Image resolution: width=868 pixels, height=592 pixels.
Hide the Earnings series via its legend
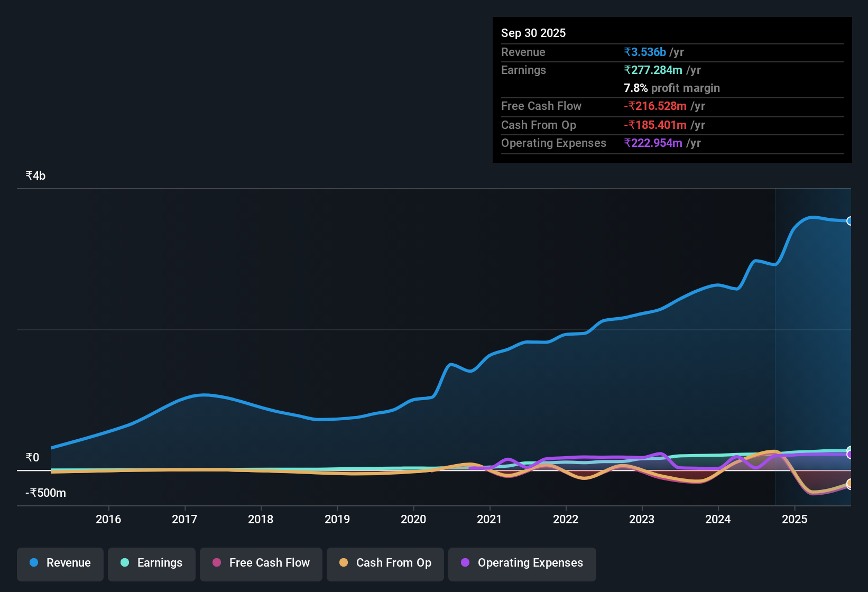[x=151, y=563]
